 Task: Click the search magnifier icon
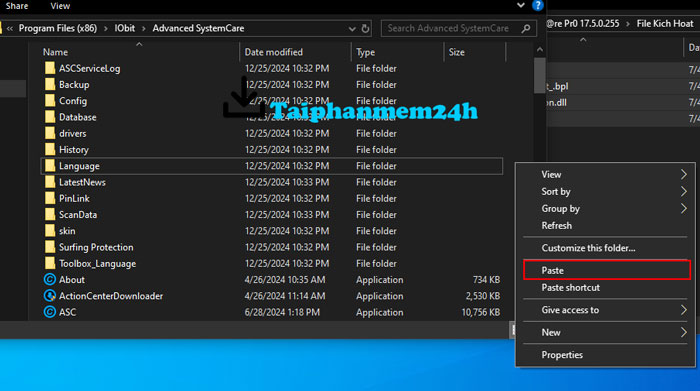526,29
